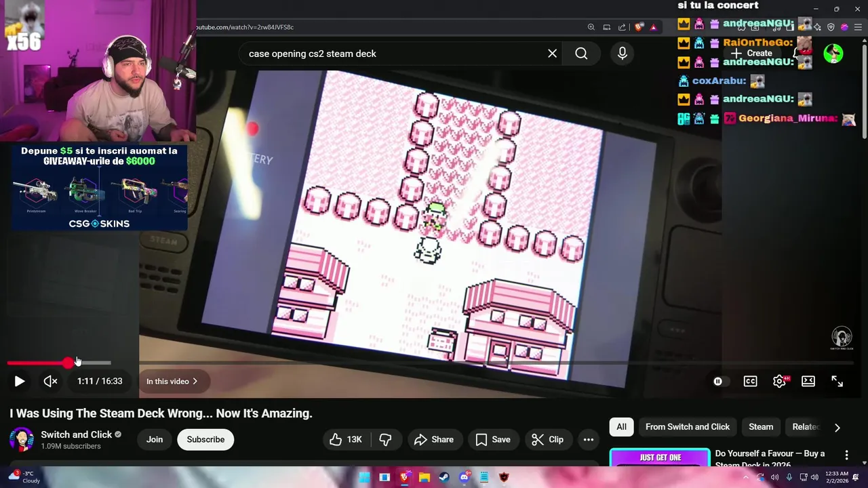Click the browser address bar URL
The width and height of the screenshot is (868, 488).
(x=245, y=27)
